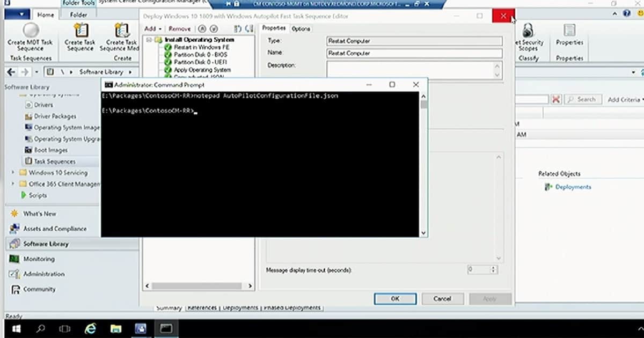Switch to References bottom tab
The height and width of the screenshot is (338, 644).
point(203,308)
